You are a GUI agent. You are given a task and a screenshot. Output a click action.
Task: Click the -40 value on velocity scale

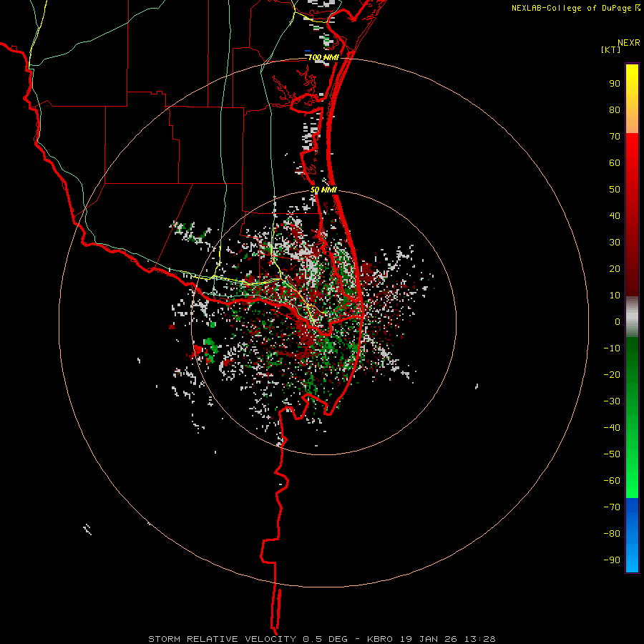[x=612, y=428]
